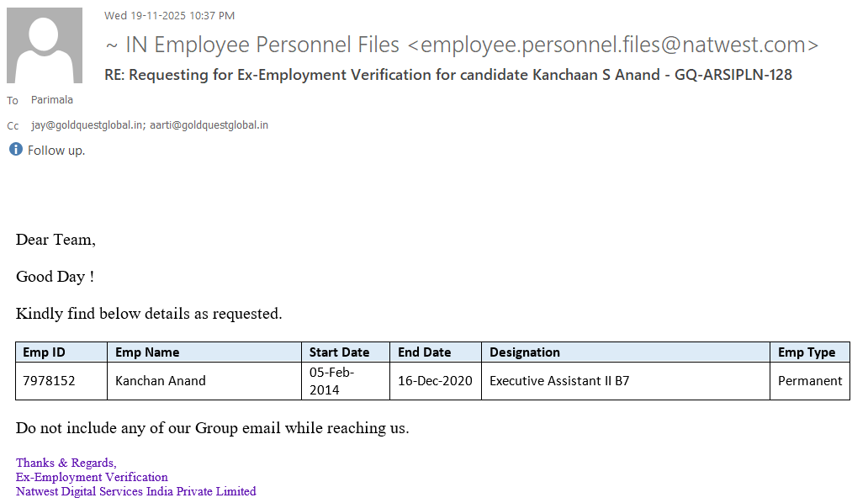Click the blue Follow up info icon

tap(16, 150)
